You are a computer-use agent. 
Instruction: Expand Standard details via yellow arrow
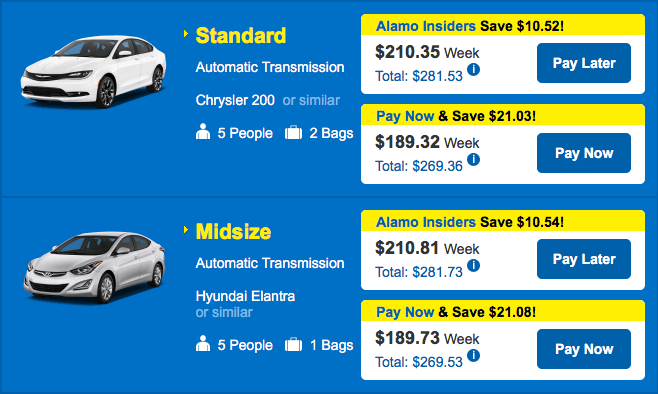click(x=186, y=34)
